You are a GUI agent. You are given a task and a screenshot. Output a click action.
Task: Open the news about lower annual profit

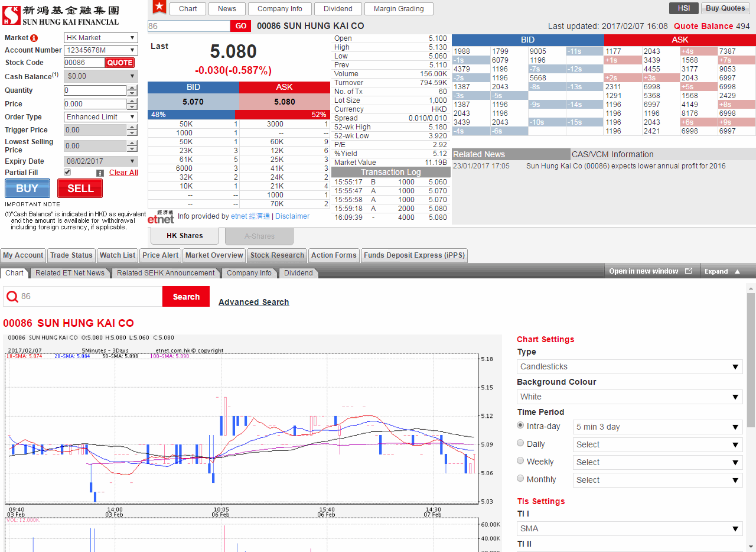[x=626, y=166]
